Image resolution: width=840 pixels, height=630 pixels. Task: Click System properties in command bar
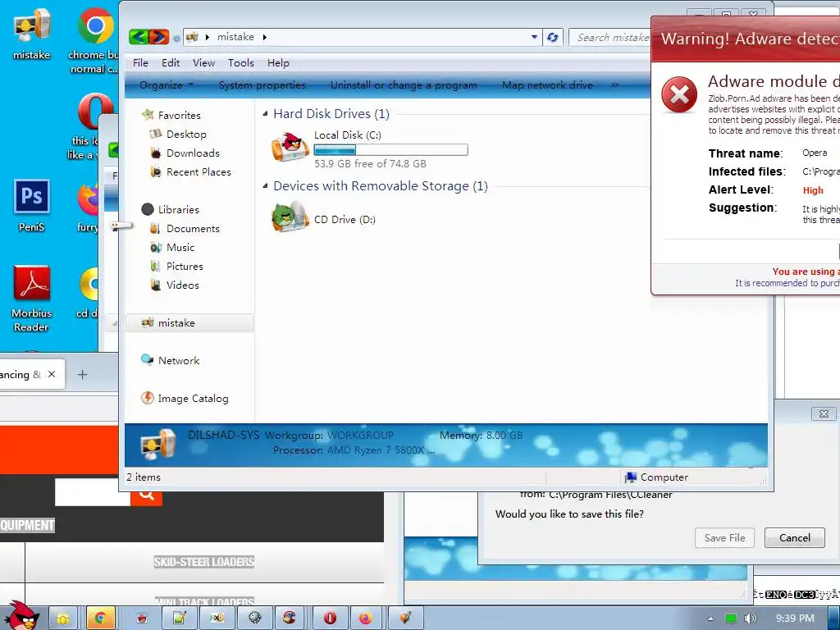click(x=262, y=85)
